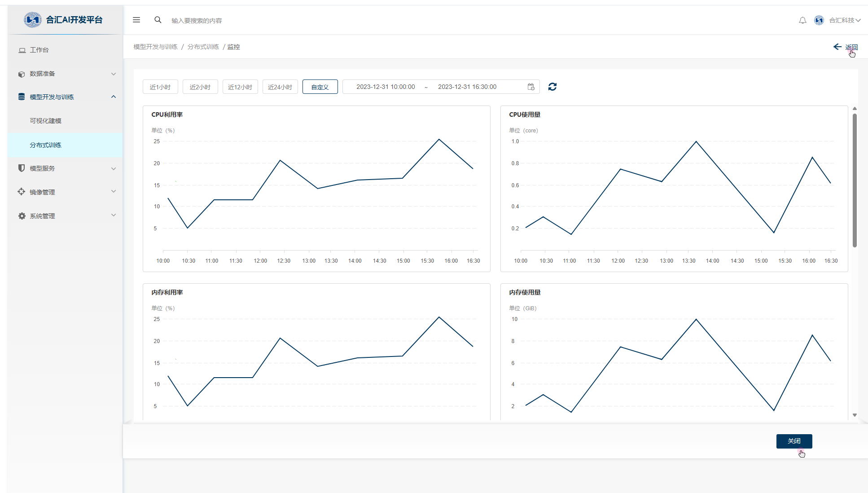Select the 近12小时 time range
This screenshot has height=493, width=868.
(x=240, y=87)
